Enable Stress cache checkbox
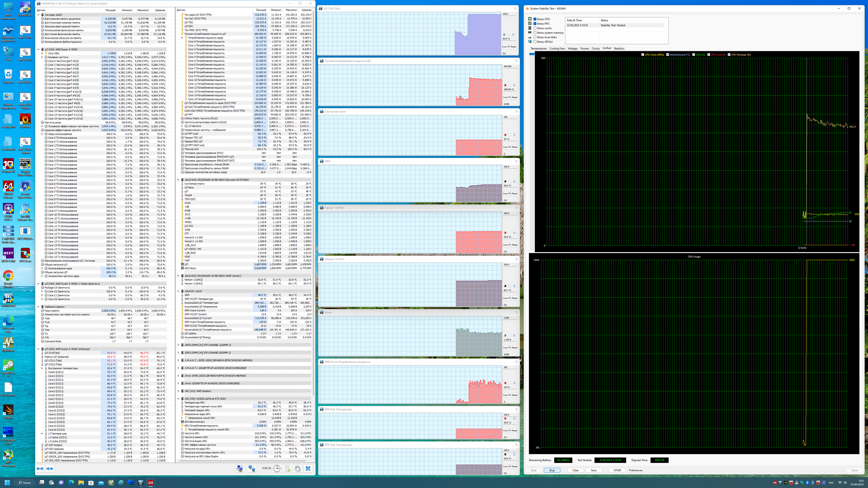Image resolution: width=868 pixels, height=488 pixels. pos(535,28)
